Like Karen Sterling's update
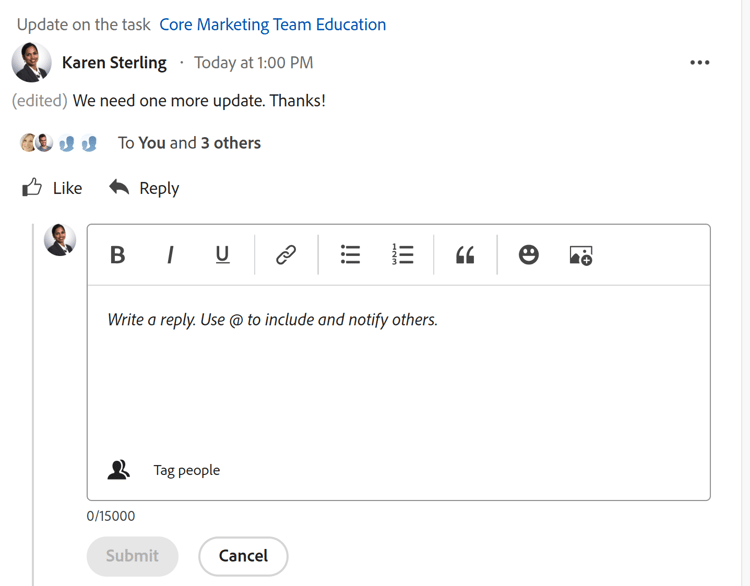The image size is (750, 586). pos(52,188)
